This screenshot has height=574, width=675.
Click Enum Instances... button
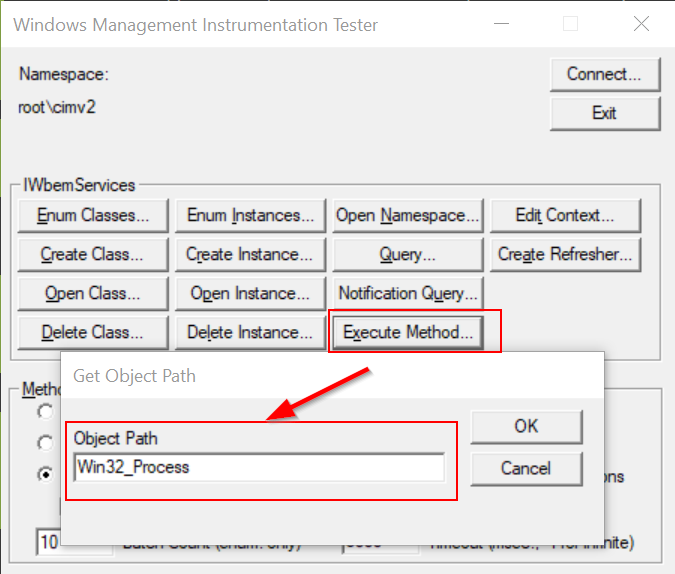tap(250, 215)
